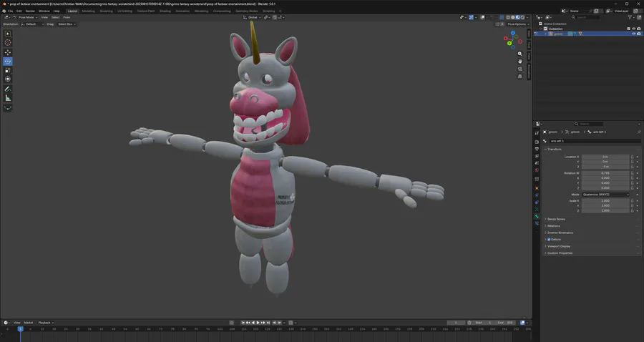Open the Object Constraints tab icon

tap(537, 202)
